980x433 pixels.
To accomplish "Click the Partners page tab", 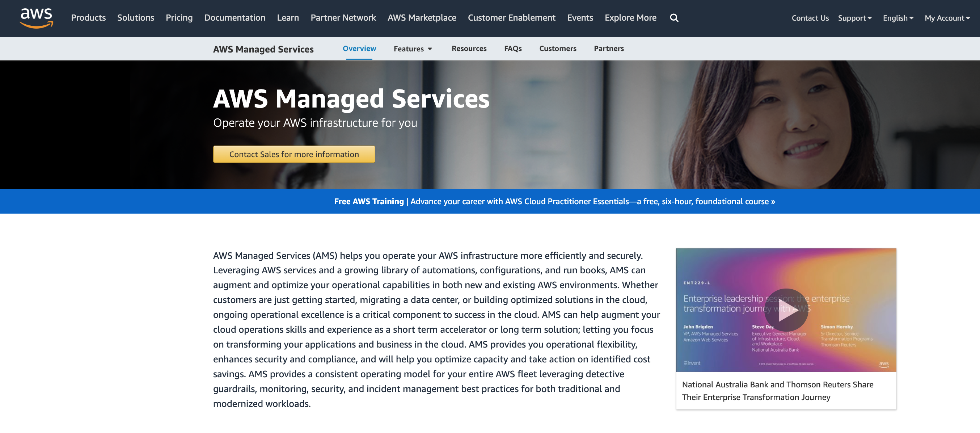I will (x=608, y=48).
